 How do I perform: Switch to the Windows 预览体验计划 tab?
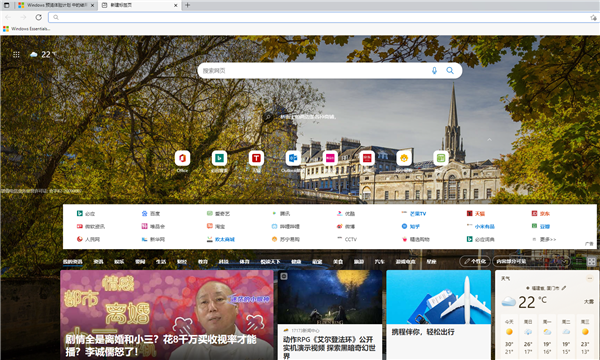coord(56,5)
